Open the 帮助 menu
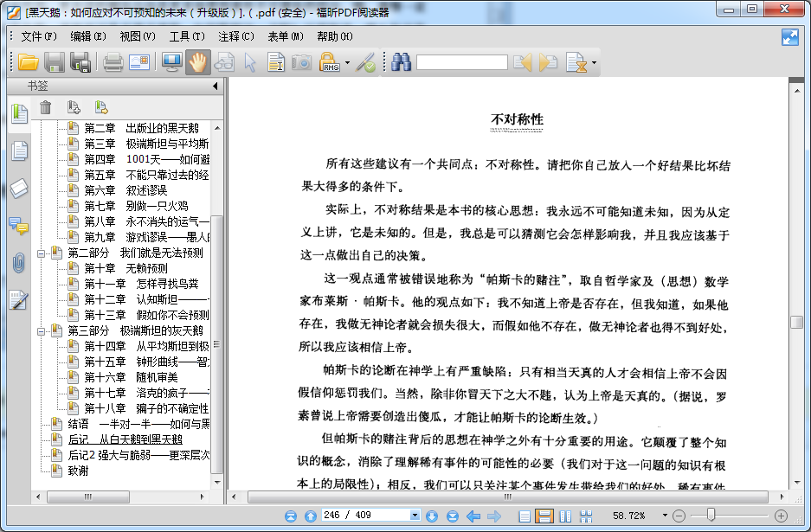This screenshot has height=532, width=811. point(335,36)
